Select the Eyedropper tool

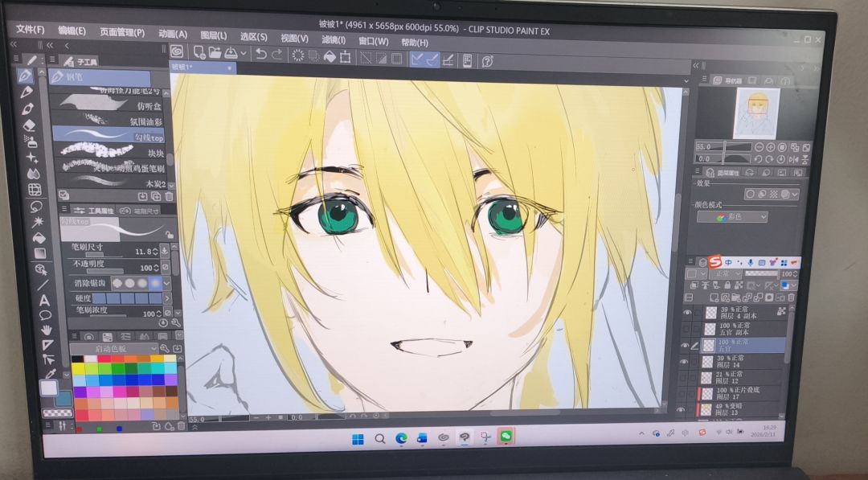[x=51, y=374]
